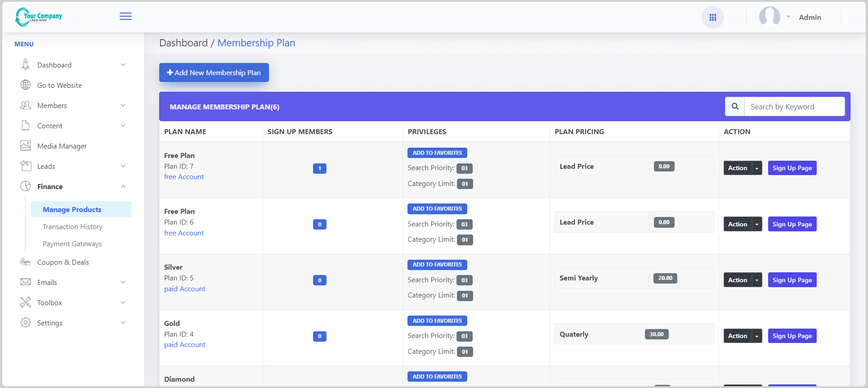Screen dimensions: 868x388
Task: Select Transaction History submenu item
Action: [72, 226]
